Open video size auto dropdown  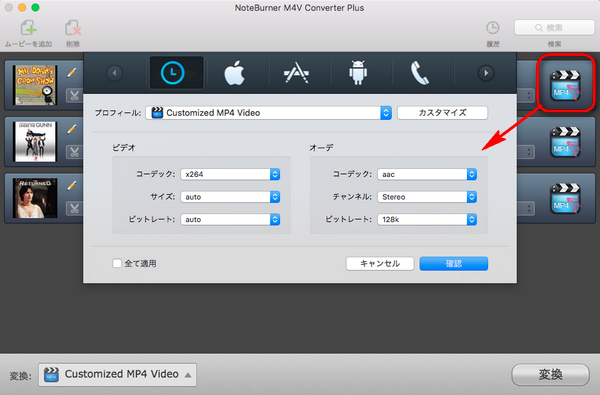pyautogui.click(x=230, y=197)
